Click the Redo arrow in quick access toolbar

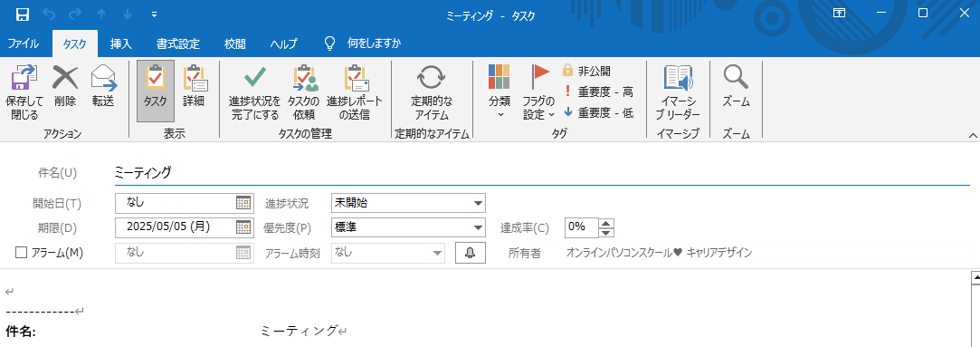pyautogui.click(x=76, y=14)
